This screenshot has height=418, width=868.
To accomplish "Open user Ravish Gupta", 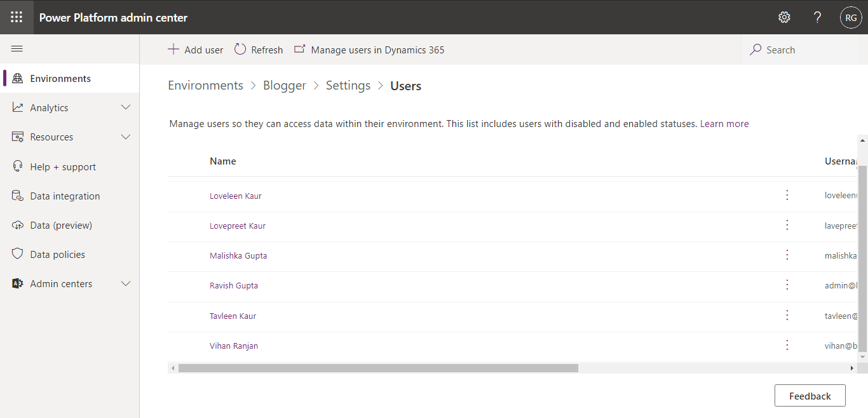I will pyautogui.click(x=234, y=285).
